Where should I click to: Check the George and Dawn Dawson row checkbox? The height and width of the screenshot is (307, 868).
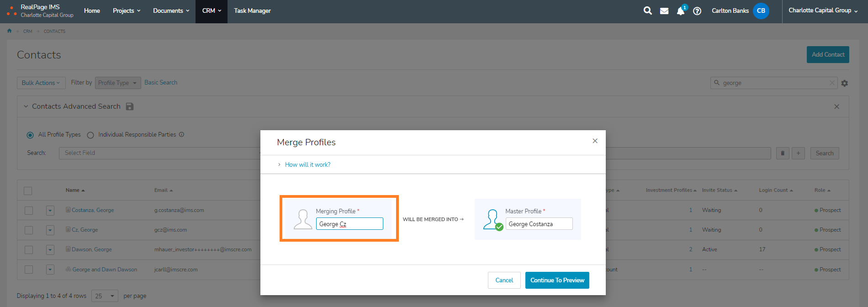[x=29, y=270]
